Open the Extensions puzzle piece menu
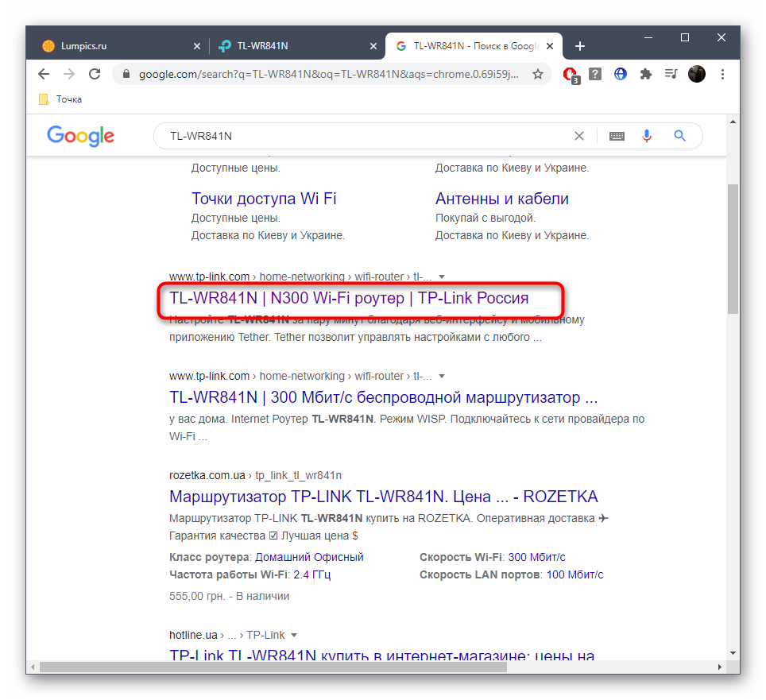 point(646,74)
